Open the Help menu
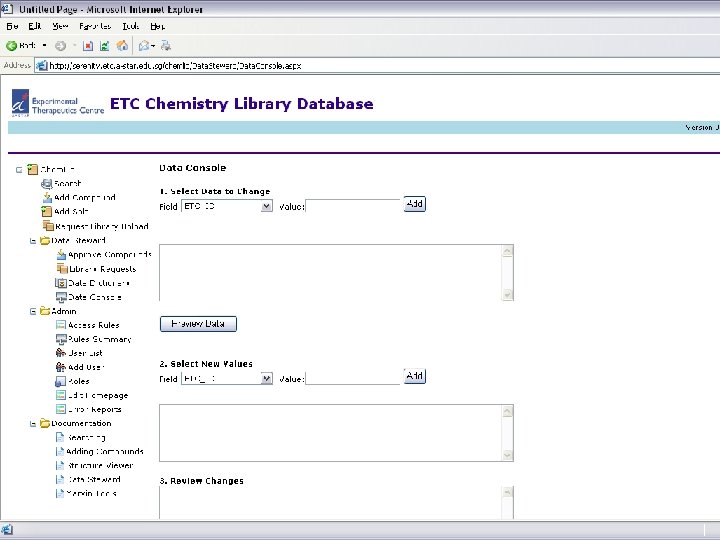The height and width of the screenshot is (540, 720). pyautogui.click(x=158, y=26)
